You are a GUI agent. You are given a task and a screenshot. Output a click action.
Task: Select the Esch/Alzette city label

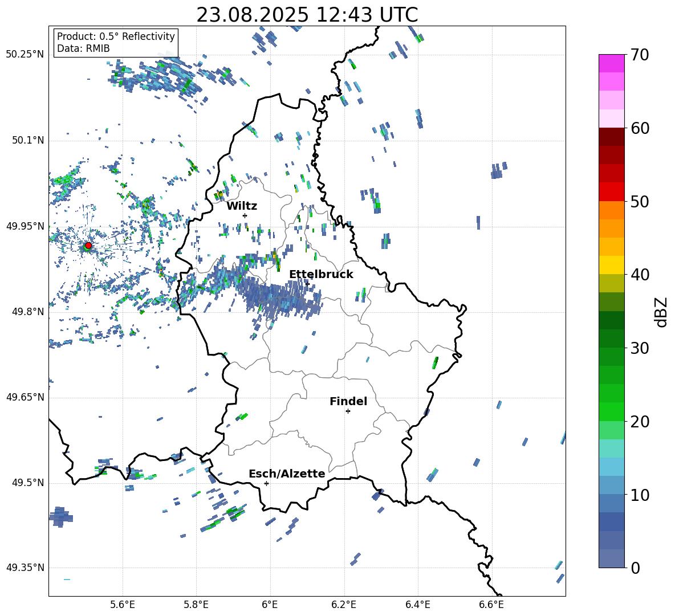tap(287, 474)
